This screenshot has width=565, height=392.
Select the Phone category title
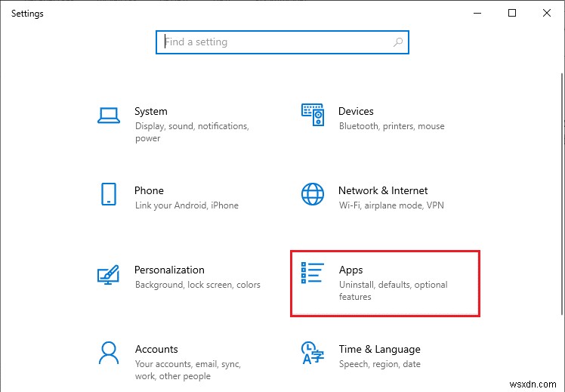149,190
